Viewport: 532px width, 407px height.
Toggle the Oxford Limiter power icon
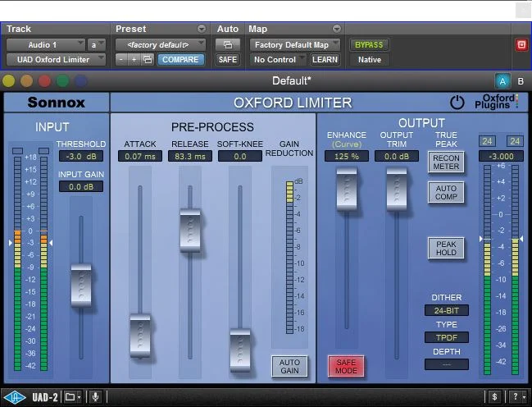click(x=457, y=103)
